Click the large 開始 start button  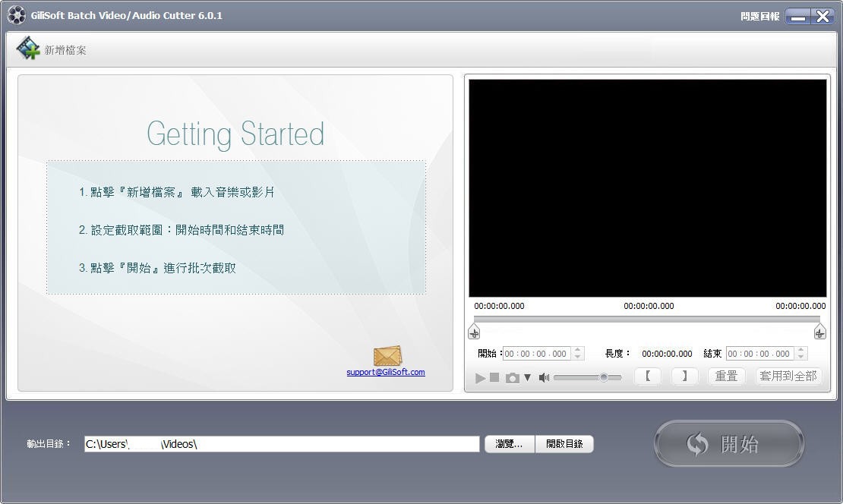[x=729, y=444]
